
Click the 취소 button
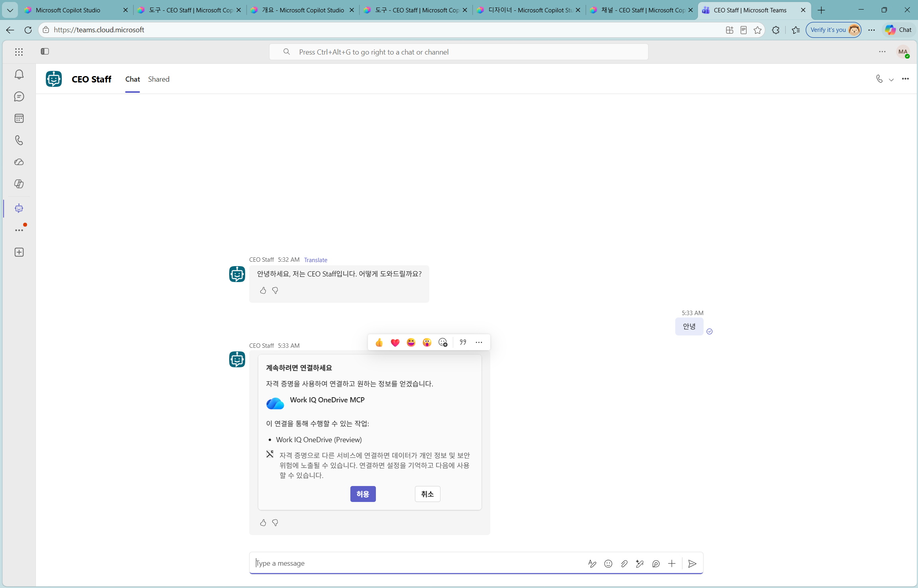pyautogui.click(x=427, y=494)
